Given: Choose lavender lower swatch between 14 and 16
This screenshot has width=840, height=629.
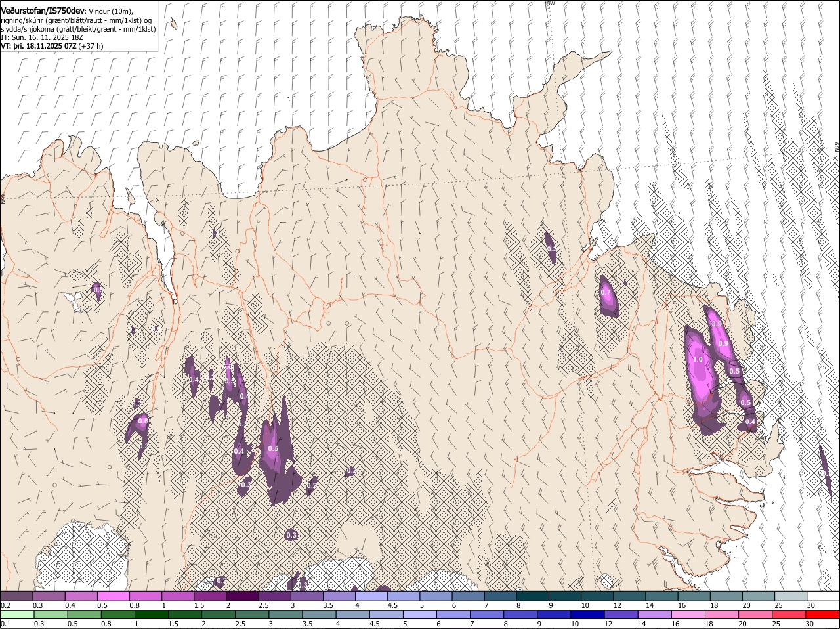Looking at the screenshot, I should click(654, 615).
